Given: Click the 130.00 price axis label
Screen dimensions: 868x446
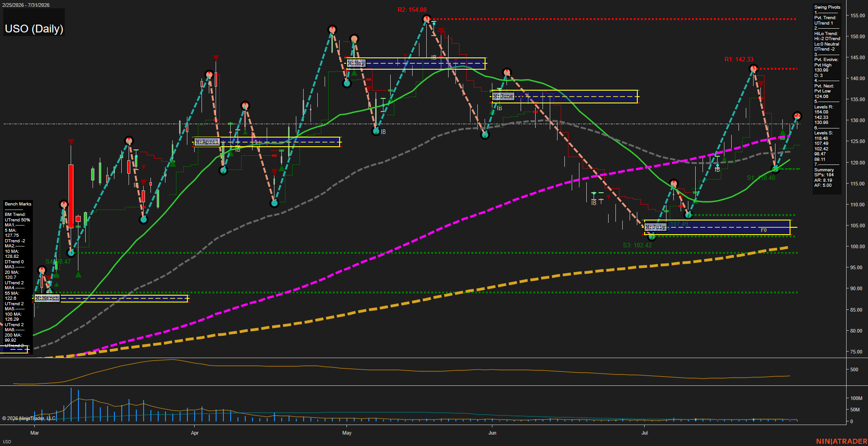Looking at the screenshot, I should pyautogui.click(x=858, y=120).
